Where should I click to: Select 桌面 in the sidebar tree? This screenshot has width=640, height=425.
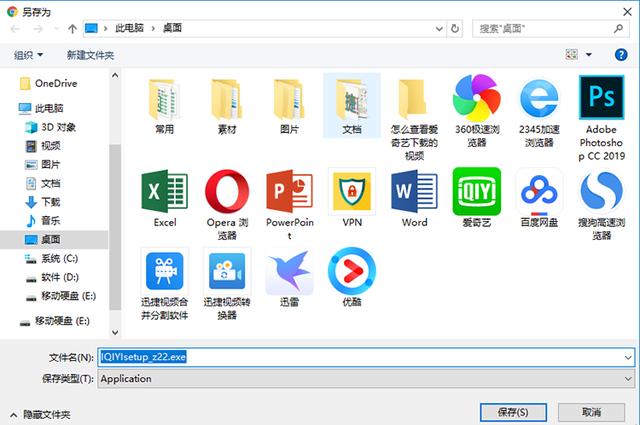tap(54, 240)
